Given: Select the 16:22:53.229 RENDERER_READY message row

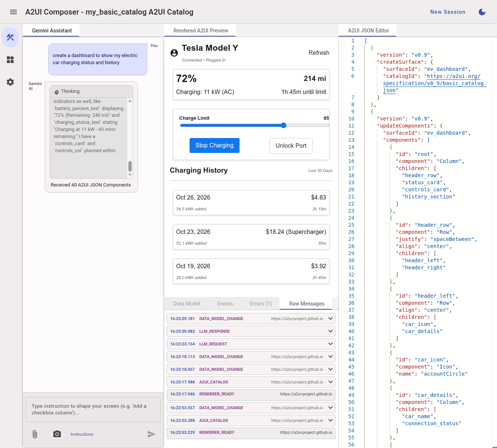Looking at the screenshot, I should click(x=251, y=433).
